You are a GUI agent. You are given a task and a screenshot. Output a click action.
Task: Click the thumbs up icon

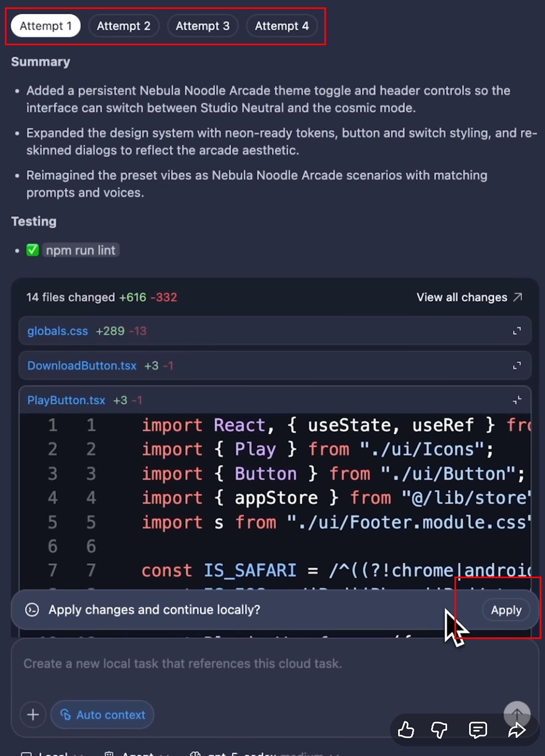[406, 730]
